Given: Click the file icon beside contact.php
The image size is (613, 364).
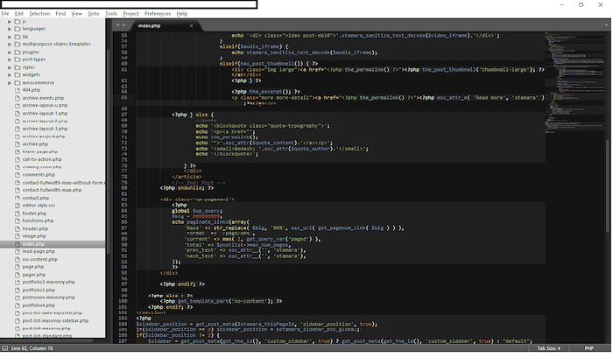Looking at the screenshot, I should pos(18,198).
